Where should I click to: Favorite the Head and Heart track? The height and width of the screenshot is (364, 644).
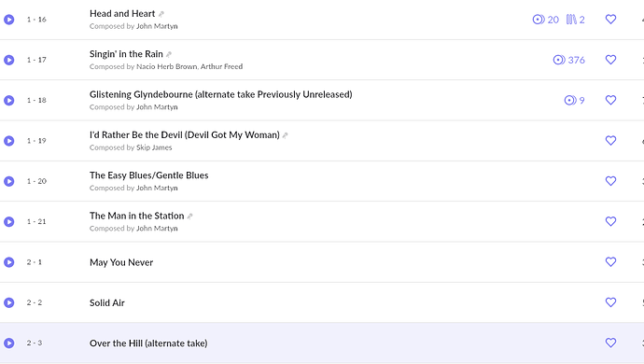tap(610, 20)
